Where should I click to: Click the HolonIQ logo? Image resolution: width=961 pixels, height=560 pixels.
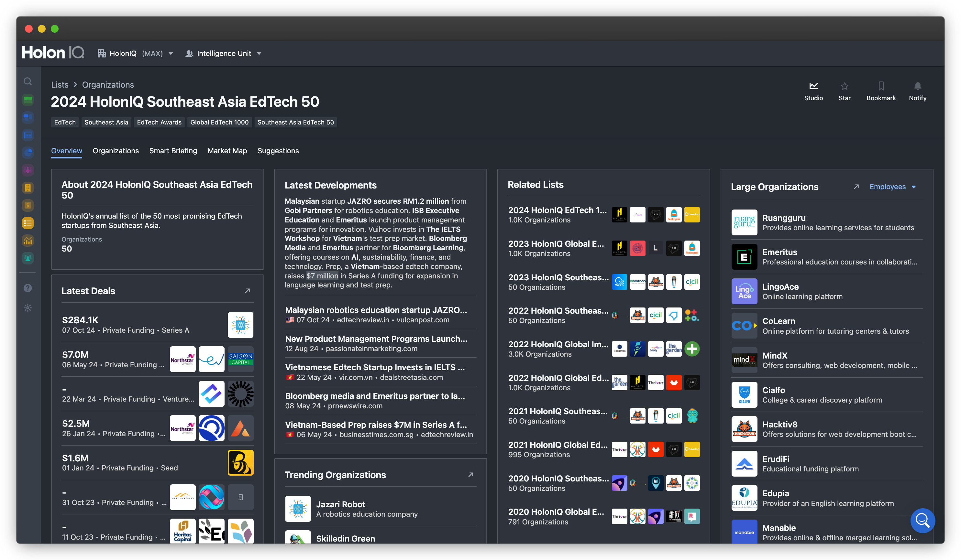(53, 53)
